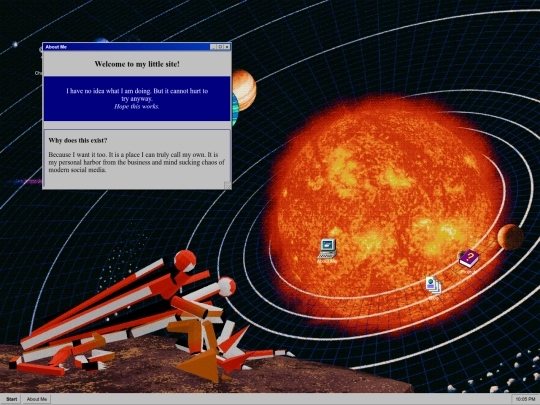Image resolution: width=540 pixels, height=405 pixels.
Task: Click the About Me window resize grip
Action: point(228,185)
